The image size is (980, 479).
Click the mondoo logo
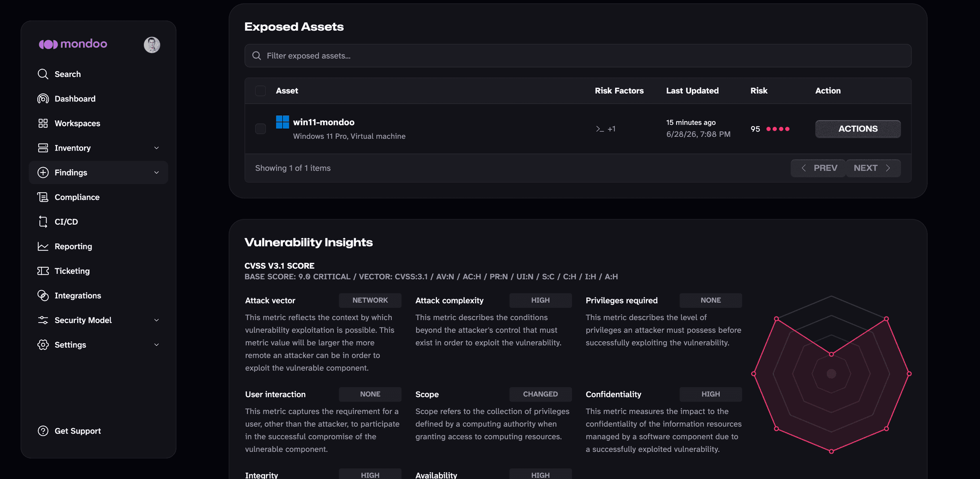tap(73, 44)
